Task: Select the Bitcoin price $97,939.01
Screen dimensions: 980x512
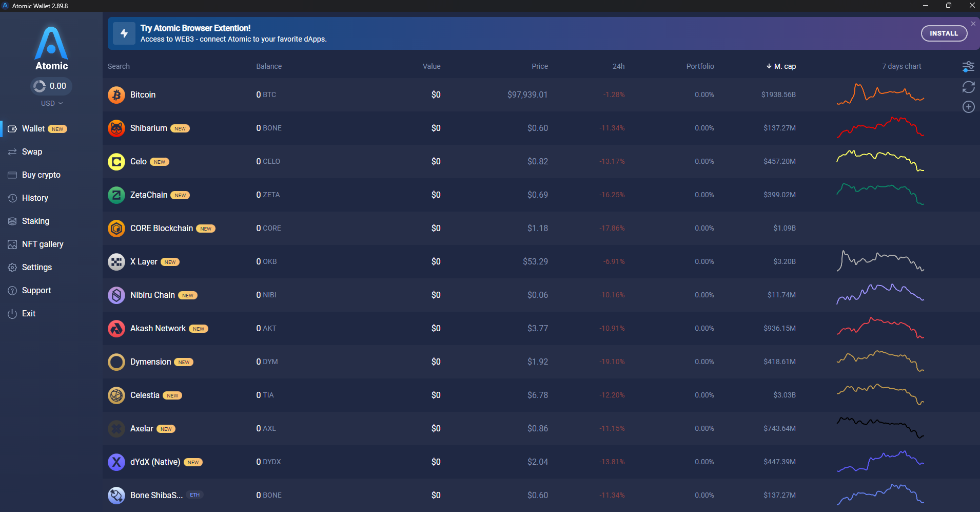Action: [527, 95]
